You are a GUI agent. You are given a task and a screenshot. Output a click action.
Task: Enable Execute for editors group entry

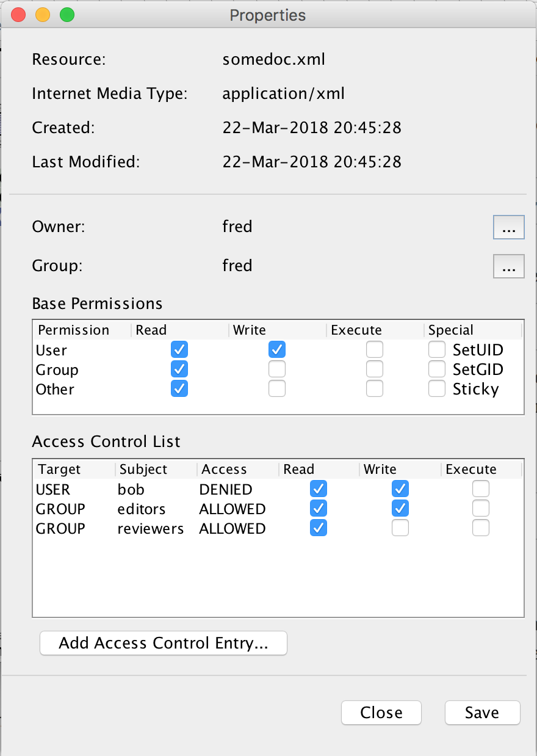tap(481, 509)
